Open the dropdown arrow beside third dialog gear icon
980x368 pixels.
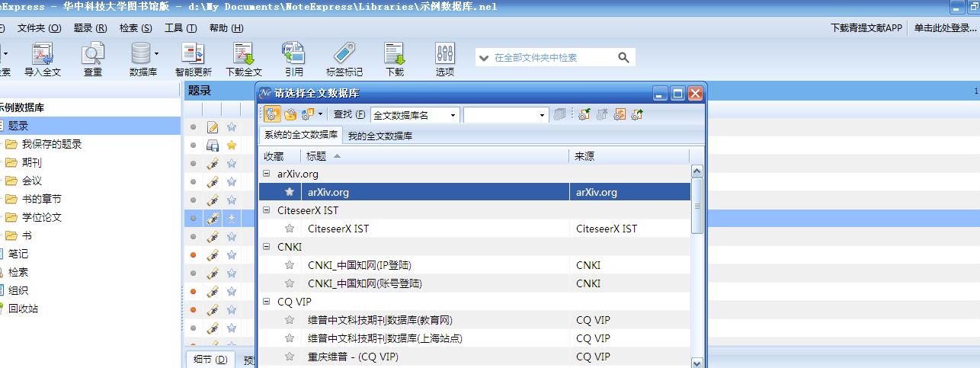point(321,114)
